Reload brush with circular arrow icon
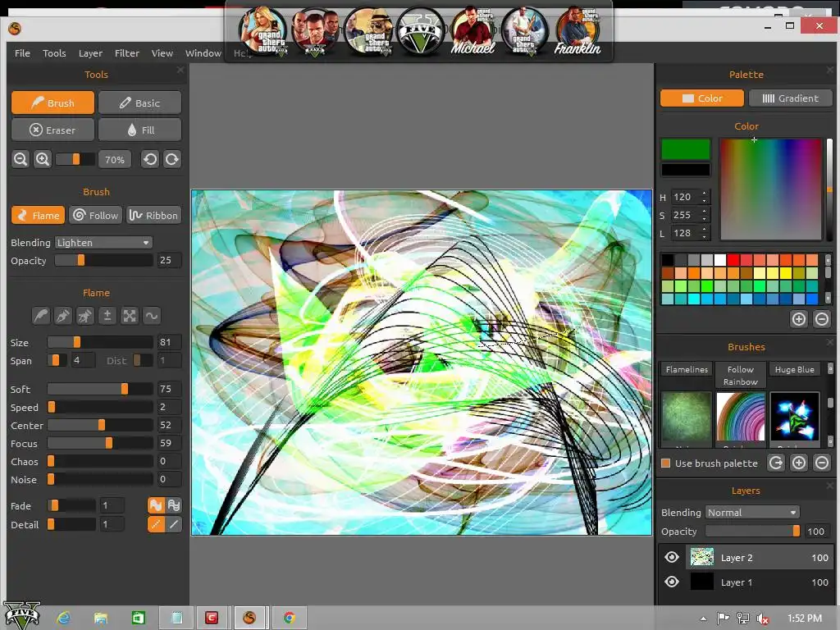This screenshot has height=630, width=840. coord(776,463)
